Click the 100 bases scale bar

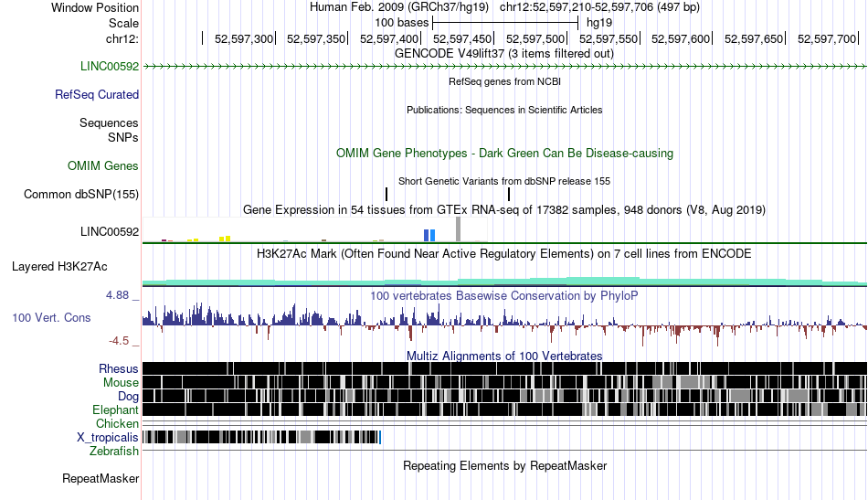click(505, 23)
